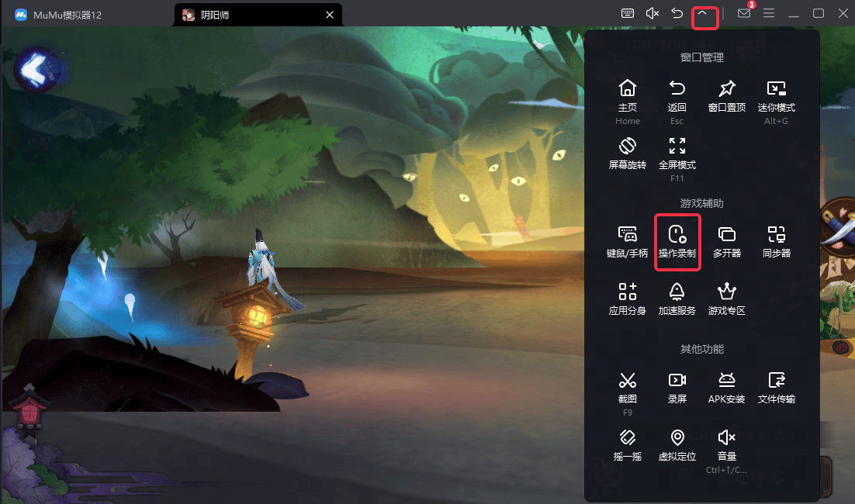Image resolution: width=855 pixels, height=504 pixels.
Task: Start screen recording with 录屏
Action: [677, 388]
